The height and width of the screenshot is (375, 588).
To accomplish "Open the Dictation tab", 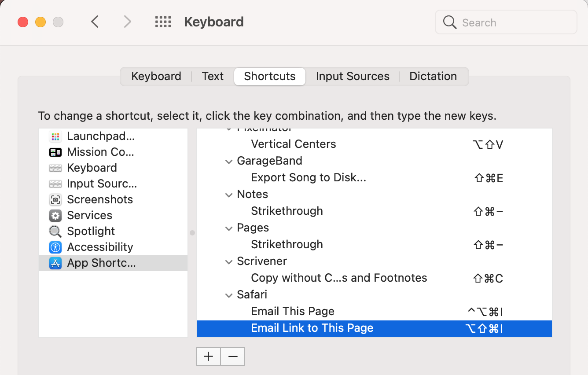I will (433, 76).
